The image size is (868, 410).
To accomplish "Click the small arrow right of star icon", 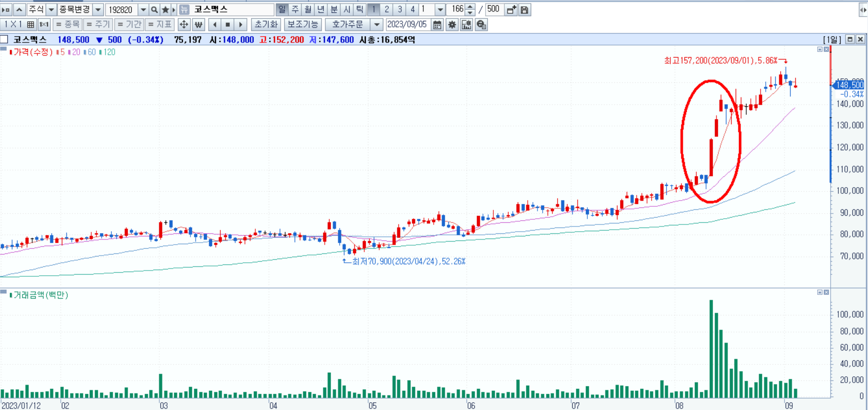I will tap(174, 10).
